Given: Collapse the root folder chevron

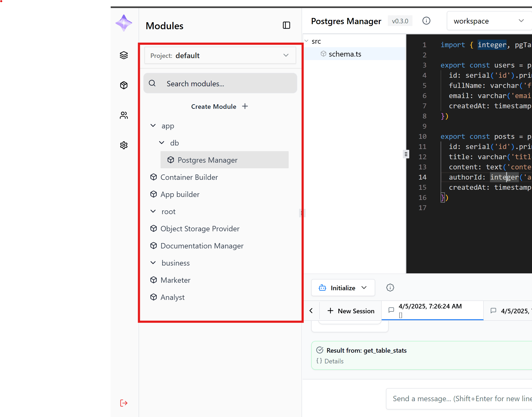Looking at the screenshot, I should pos(153,211).
